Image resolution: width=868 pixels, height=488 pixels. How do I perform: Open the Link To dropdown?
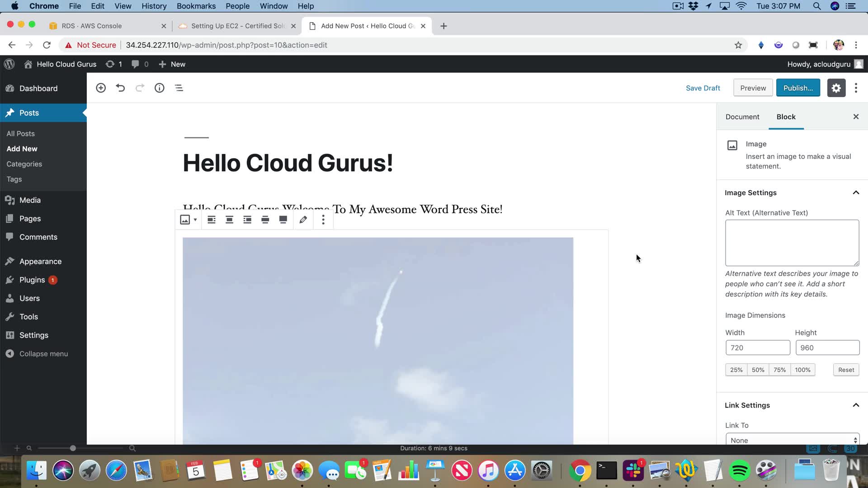(x=792, y=440)
